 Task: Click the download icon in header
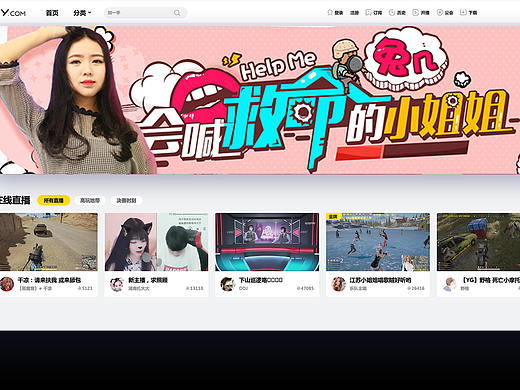(463, 12)
